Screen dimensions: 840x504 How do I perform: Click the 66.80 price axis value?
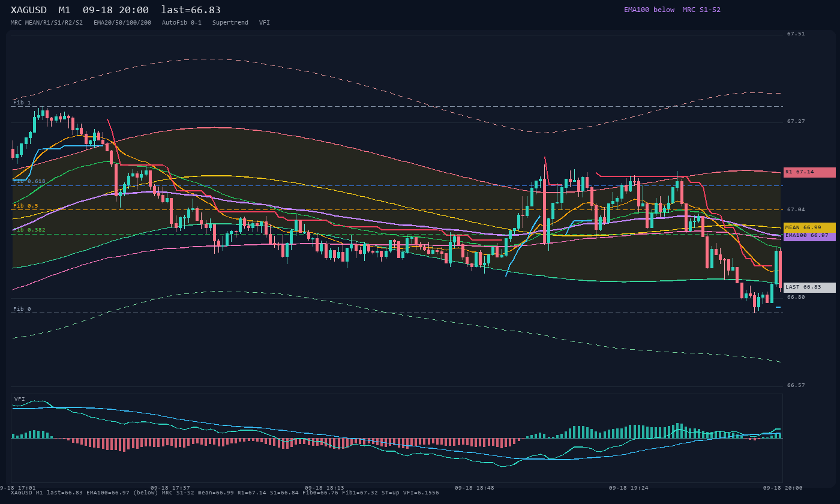796,298
